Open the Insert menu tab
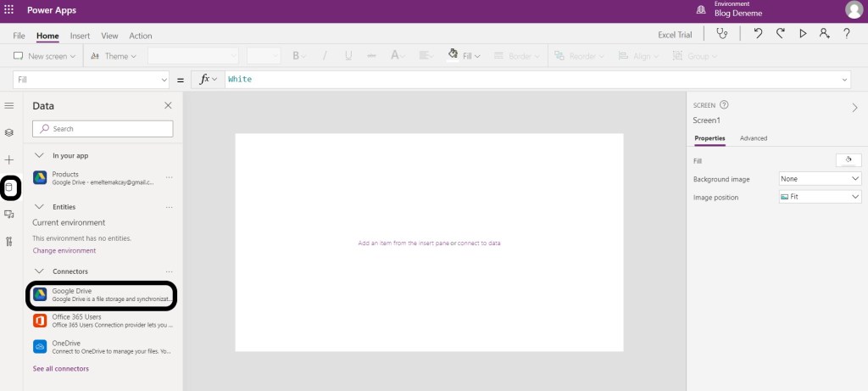This screenshot has height=391, width=868. pyautogui.click(x=80, y=36)
